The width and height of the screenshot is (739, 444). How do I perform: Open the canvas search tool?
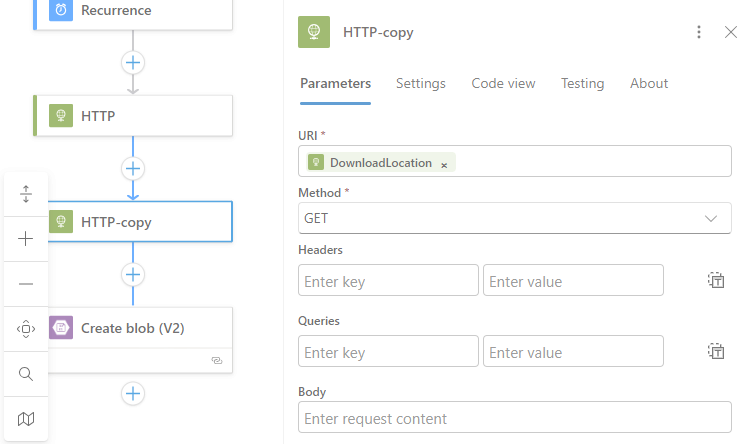click(26, 374)
